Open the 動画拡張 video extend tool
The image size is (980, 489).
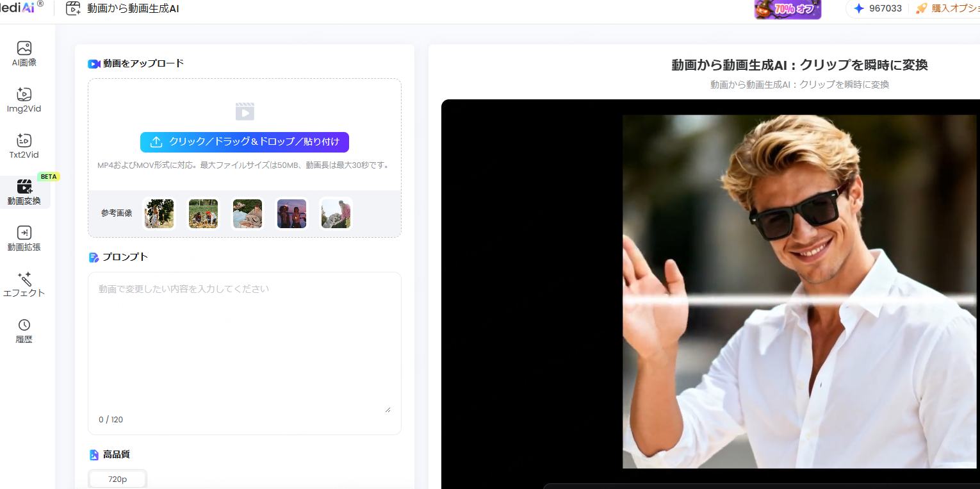(24, 238)
